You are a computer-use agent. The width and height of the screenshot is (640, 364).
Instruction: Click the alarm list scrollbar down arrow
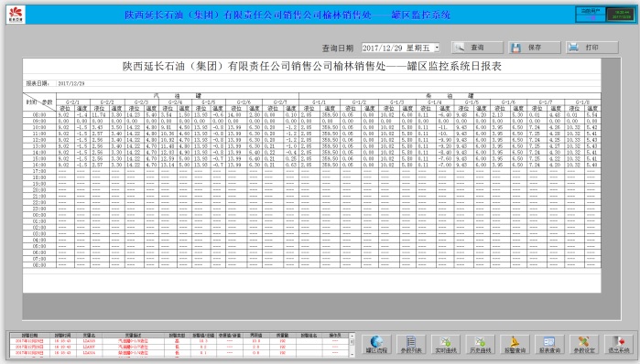tap(352, 353)
